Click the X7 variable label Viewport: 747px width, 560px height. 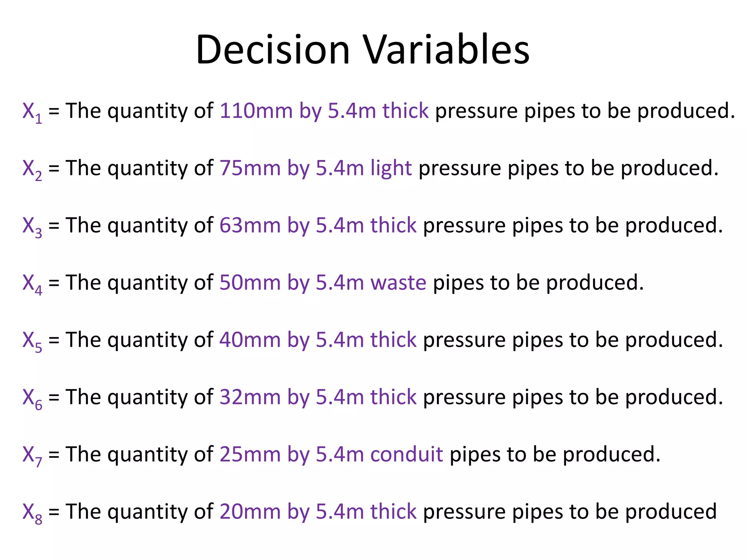coord(32,455)
